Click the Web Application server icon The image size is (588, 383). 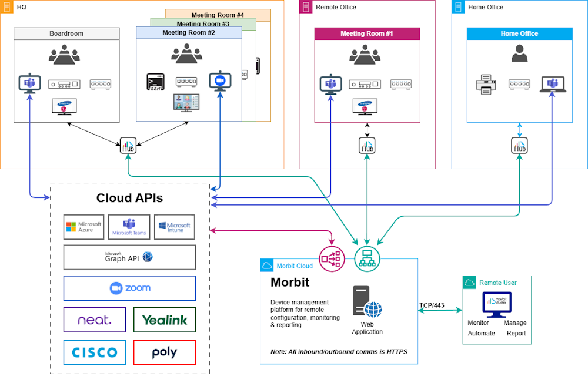(367, 302)
